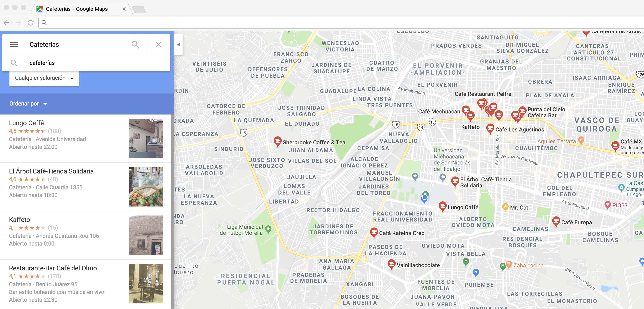View Kaffeto building photo thumbnail

coord(146,235)
